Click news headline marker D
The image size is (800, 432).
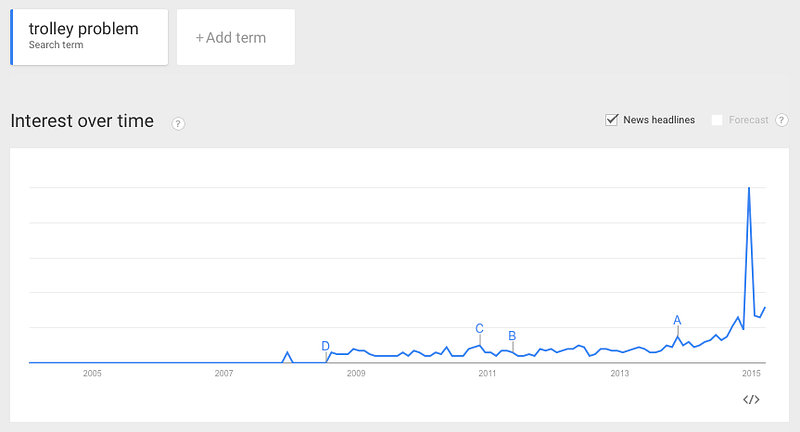(326, 346)
